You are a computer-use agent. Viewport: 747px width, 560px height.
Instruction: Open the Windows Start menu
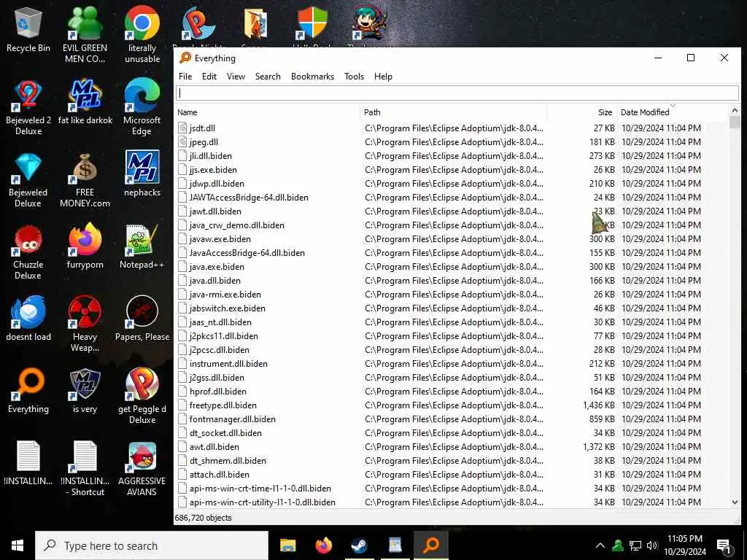coord(18,545)
